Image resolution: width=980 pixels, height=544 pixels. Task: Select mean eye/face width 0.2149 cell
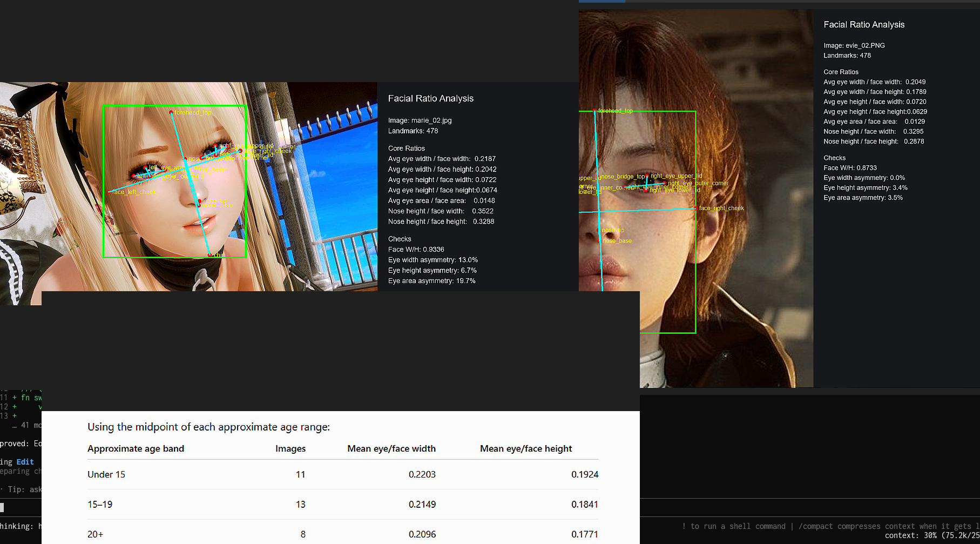[422, 504]
